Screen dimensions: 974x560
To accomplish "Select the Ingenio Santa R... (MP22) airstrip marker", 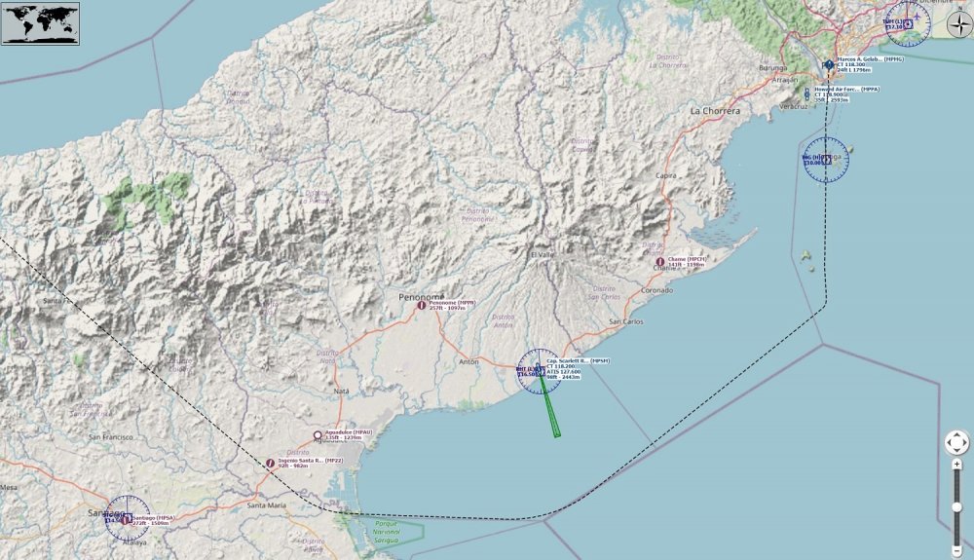I will tap(270, 463).
